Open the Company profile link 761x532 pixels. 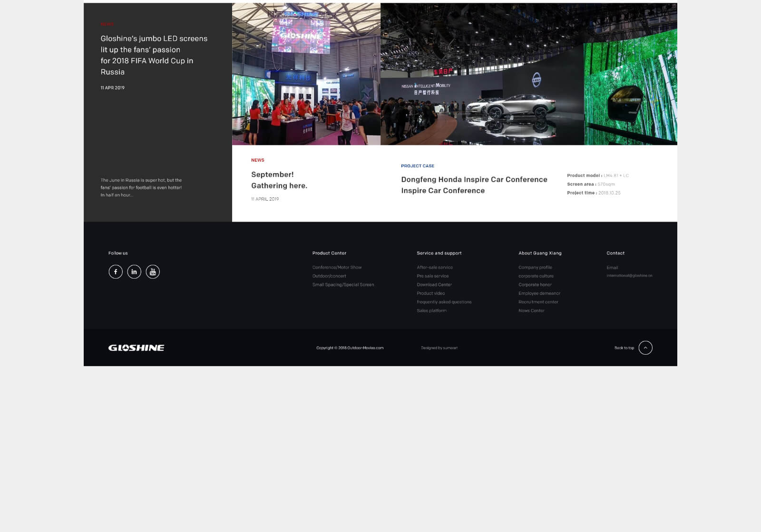(x=535, y=267)
